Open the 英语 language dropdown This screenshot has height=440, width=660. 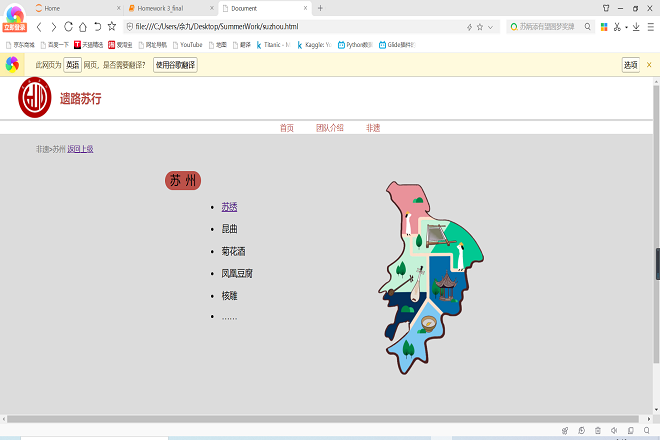point(73,64)
